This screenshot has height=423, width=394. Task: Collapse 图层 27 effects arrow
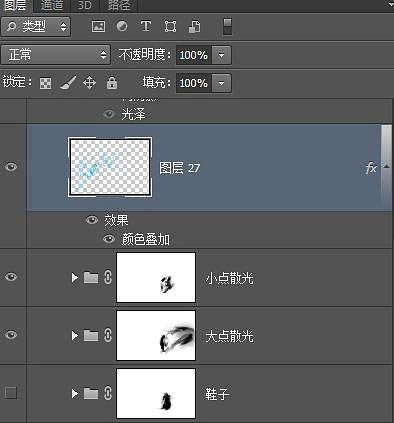pos(387,166)
